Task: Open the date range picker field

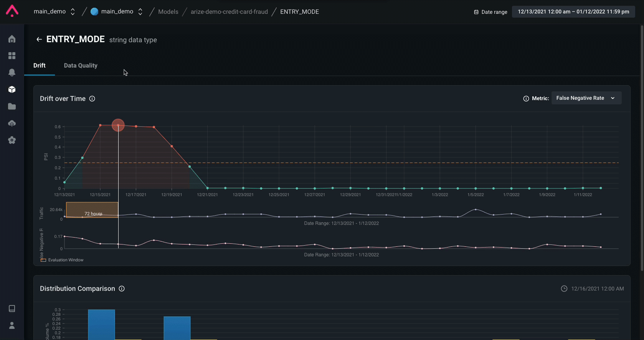Action: pos(573,12)
